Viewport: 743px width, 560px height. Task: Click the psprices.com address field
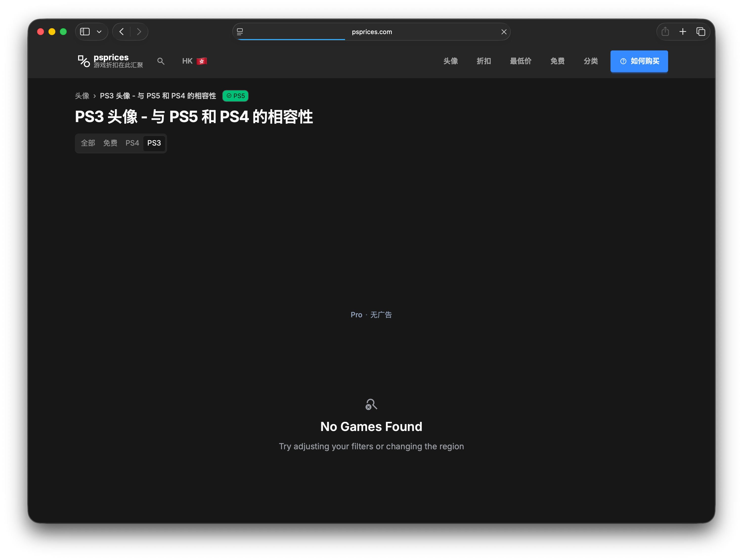[x=371, y=32]
